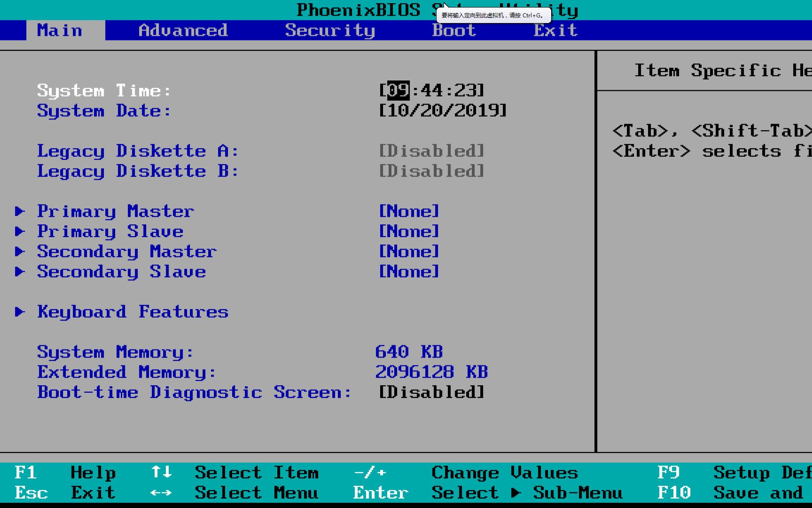
Task: Click the Tab, Shift-Tab help text line
Action: pos(712,131)
